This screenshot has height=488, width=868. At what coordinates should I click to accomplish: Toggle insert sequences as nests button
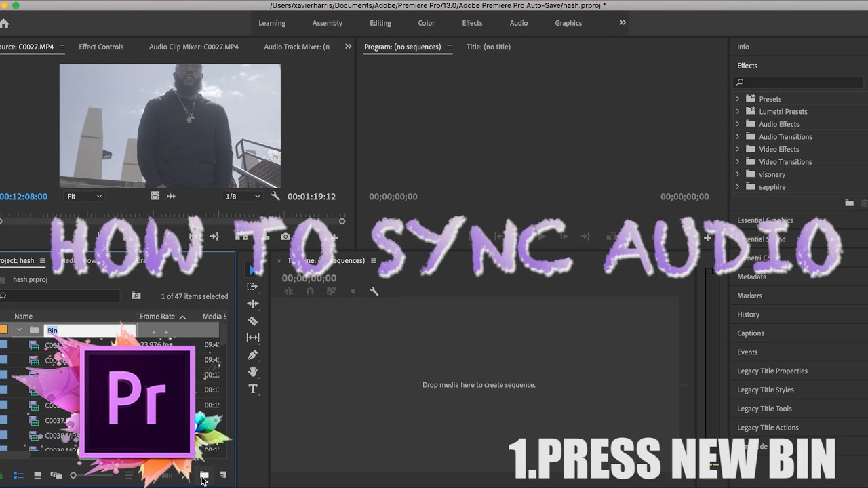[289, 291]
